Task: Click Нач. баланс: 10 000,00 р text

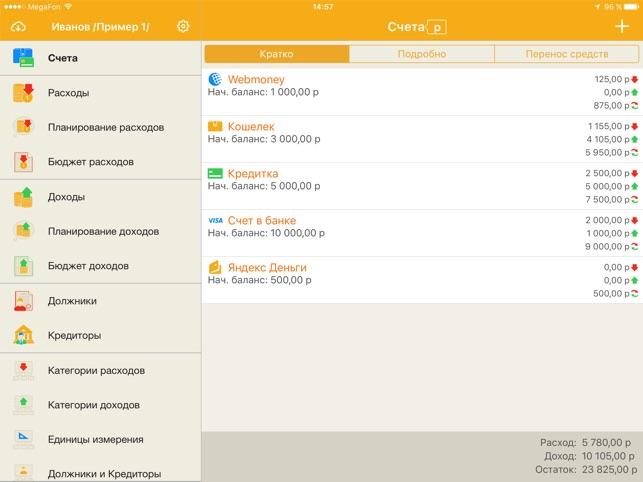Action: click(266, 233)
